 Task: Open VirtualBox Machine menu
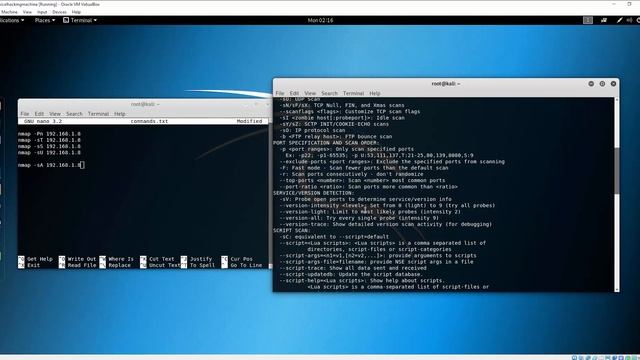pos(9,12)
